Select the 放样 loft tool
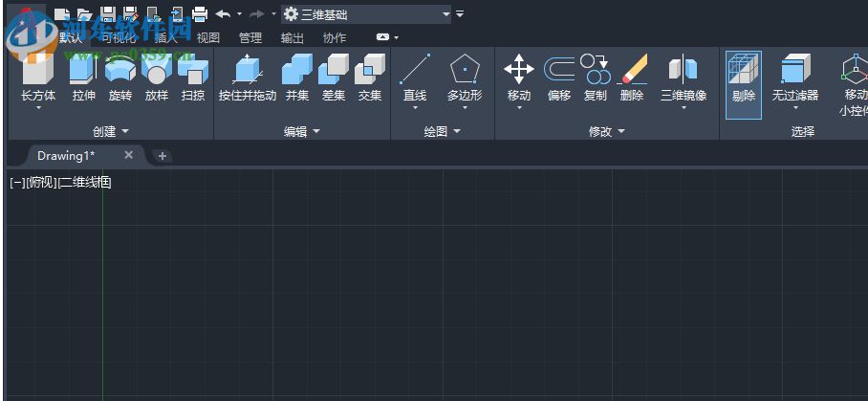Screen dimensions: 868x401 [157, 78]
